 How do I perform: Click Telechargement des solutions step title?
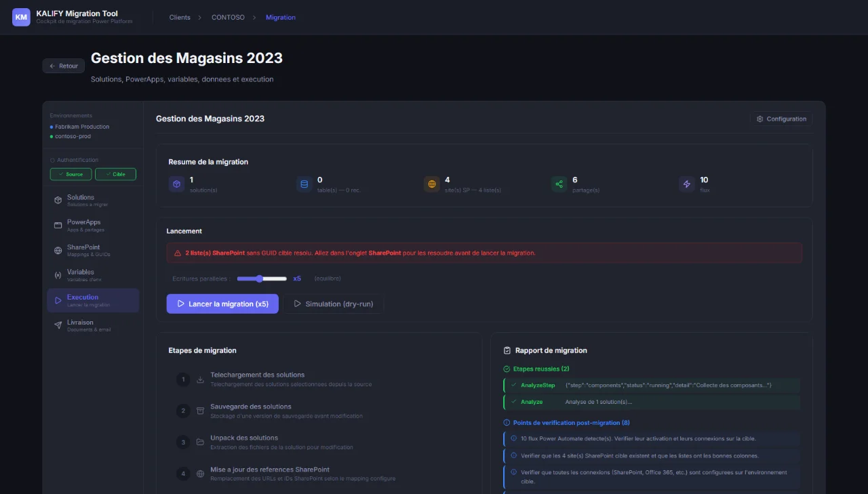(x=258, y=375)
